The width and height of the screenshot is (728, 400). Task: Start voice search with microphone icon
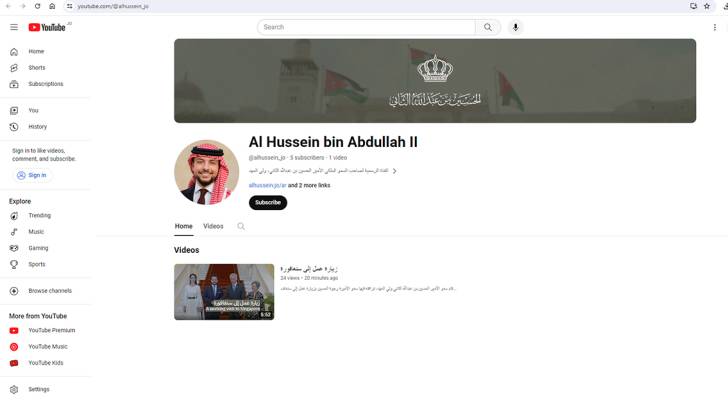(515, 27)
